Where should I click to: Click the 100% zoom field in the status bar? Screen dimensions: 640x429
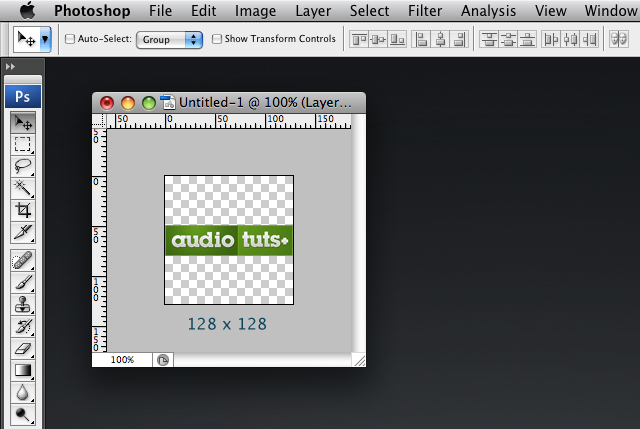click(122, 360)
